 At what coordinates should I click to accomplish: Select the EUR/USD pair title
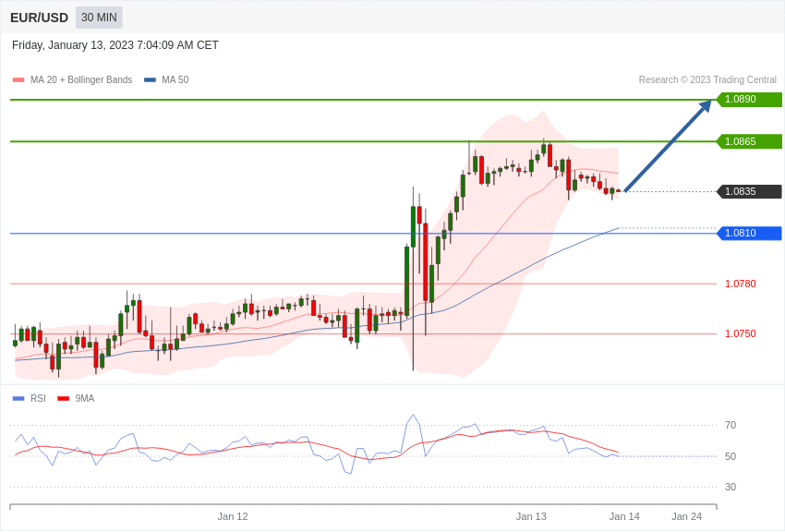[x=39, y=18]
